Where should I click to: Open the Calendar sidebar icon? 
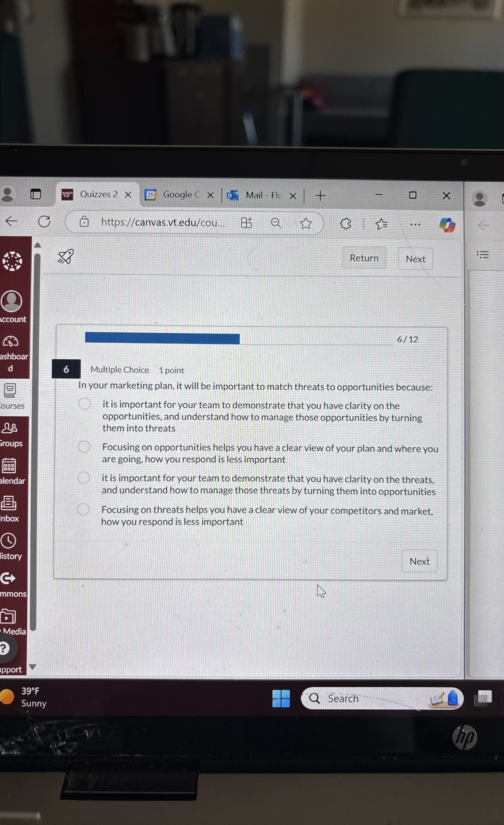(x=9, y=465)
